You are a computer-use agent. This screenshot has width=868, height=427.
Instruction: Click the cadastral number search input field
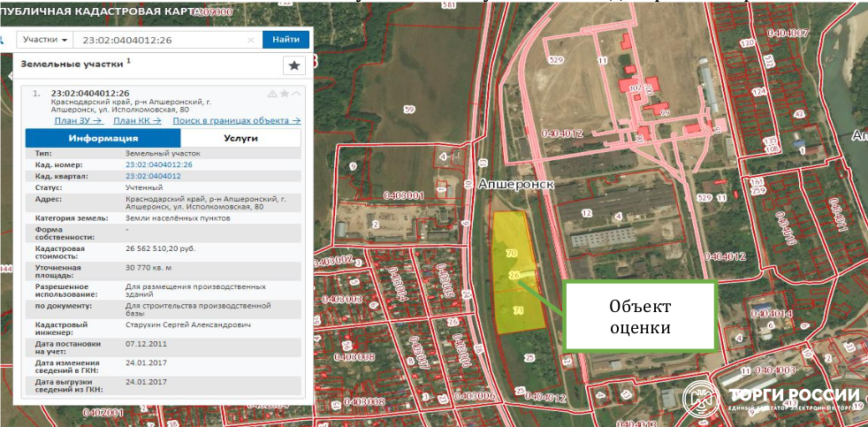[x=159, y=40]
